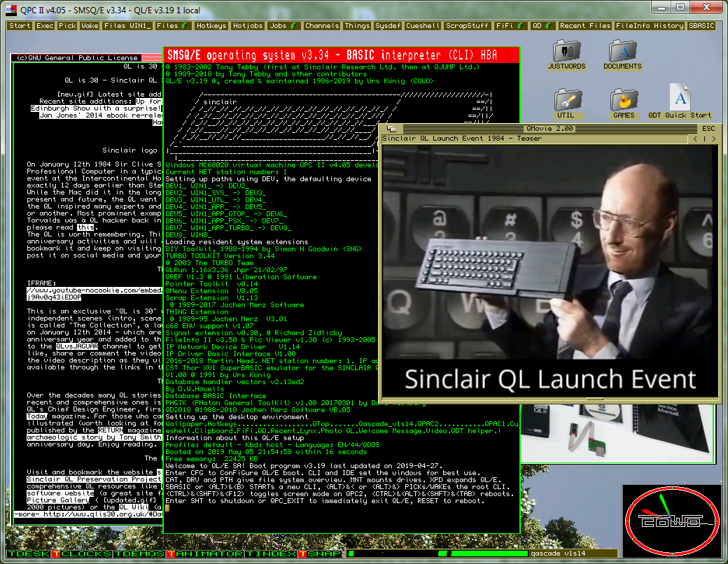Open the QDT Quick Start document icon
The width and height of the screenshot is (728, 564).
(x=680, y=101)
